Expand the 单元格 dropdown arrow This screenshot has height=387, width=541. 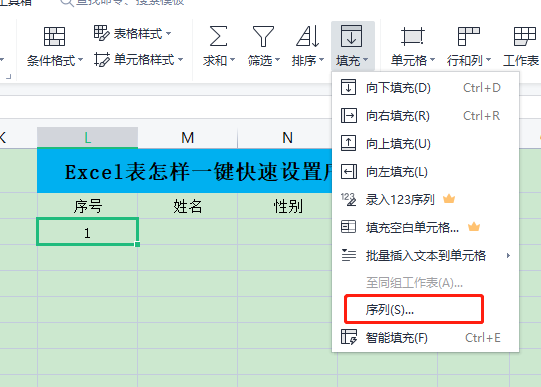(432, 60)
